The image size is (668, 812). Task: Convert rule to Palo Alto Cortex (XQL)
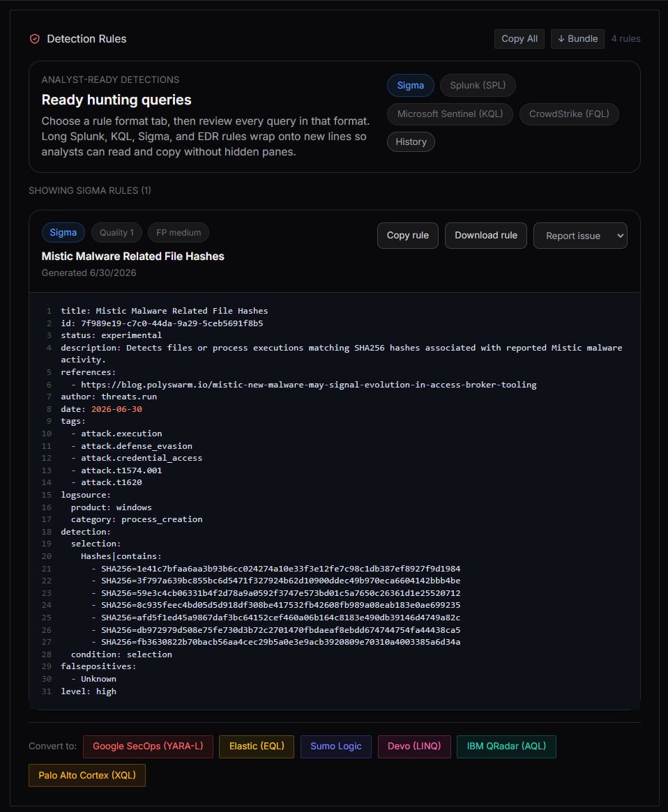coord(87,775)
